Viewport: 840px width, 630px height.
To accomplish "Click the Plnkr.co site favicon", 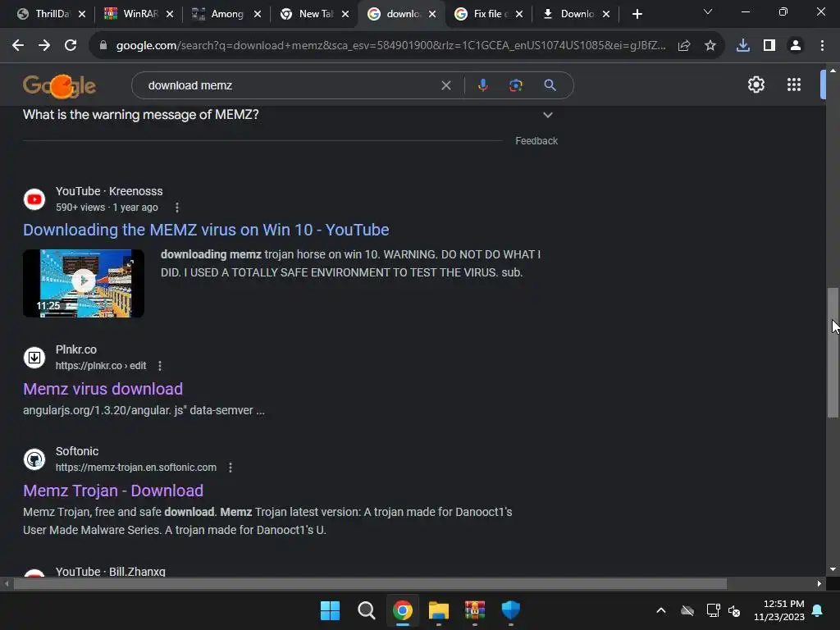I will pyautogui.click(x=34, y=358).
